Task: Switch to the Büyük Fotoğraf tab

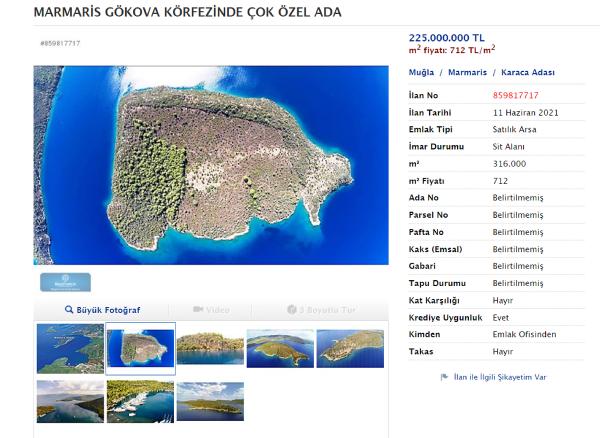Action: [x=102, y=310]
